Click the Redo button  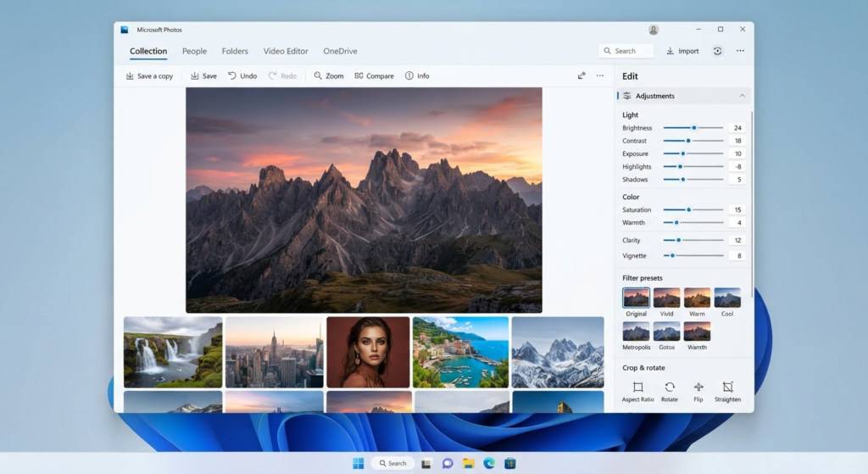click(282, 75)
